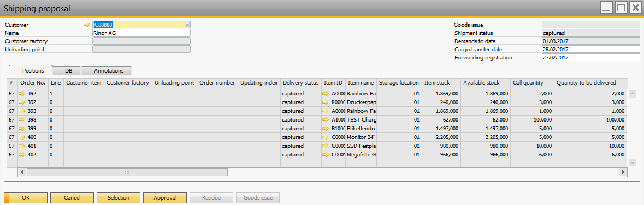Click the Delivery status column header
The image size is (644, 205).
point(300,83)
